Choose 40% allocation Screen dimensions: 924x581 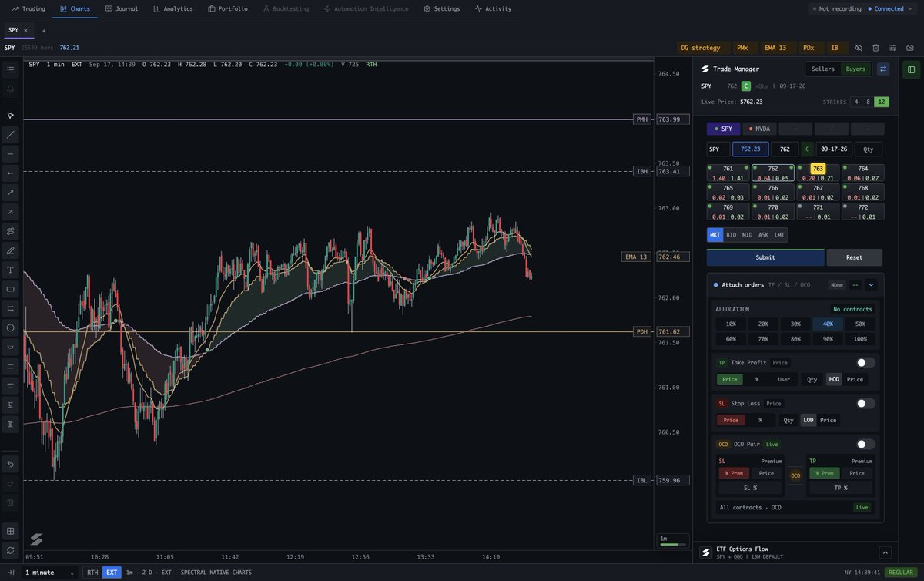828,324
